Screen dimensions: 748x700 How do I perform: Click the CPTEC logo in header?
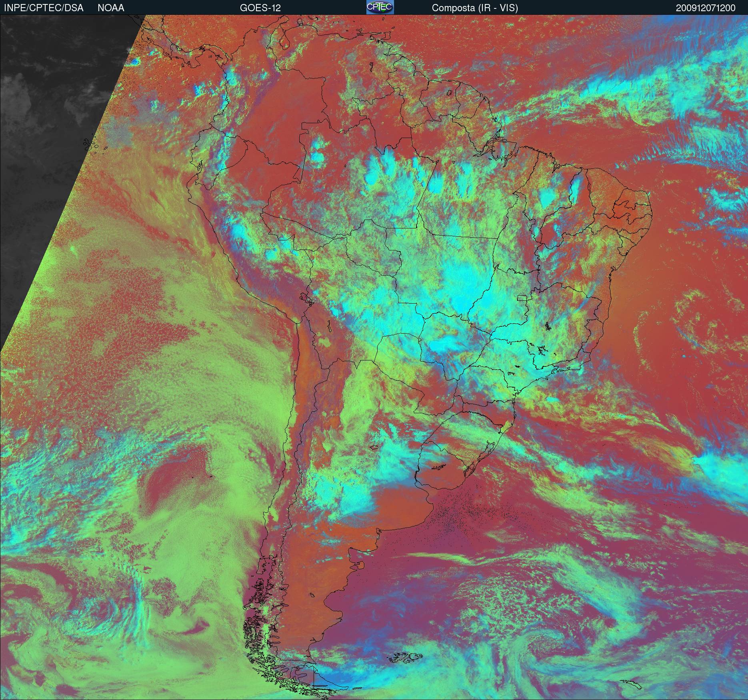[x=380, y=7]
